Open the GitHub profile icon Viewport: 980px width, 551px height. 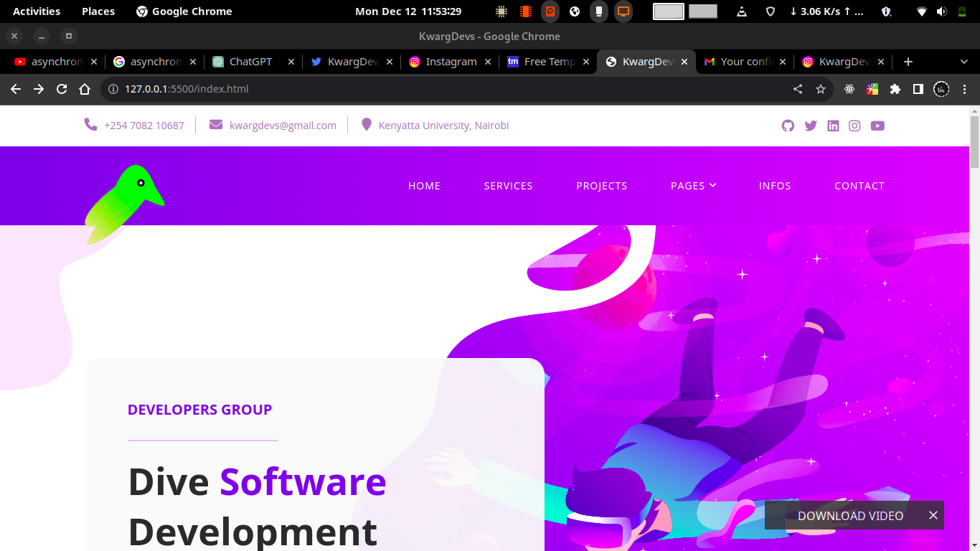click(x=788, y=126)
